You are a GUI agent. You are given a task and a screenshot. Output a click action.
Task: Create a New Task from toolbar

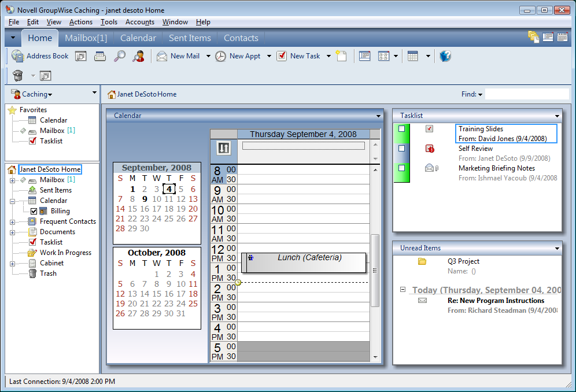click(x=298, y=56)
